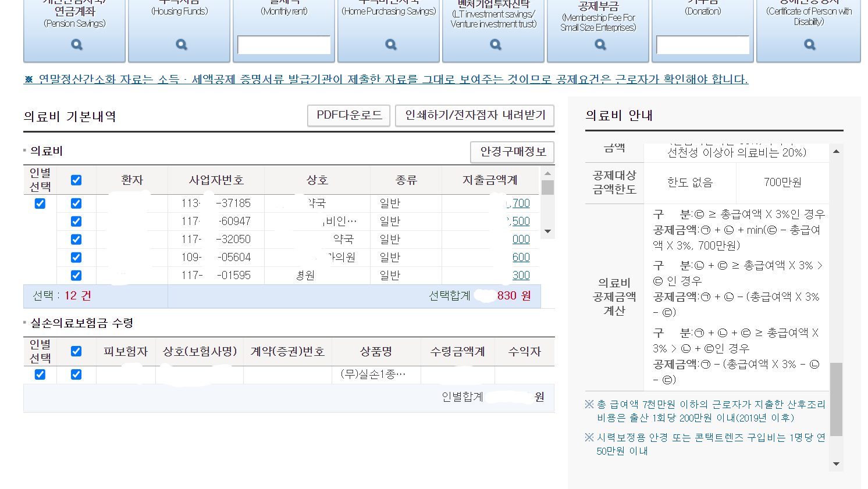868x489 pixels.
Task: Click 의료비 안내 panel scrollbar thumb
Action: coord(836,399)
